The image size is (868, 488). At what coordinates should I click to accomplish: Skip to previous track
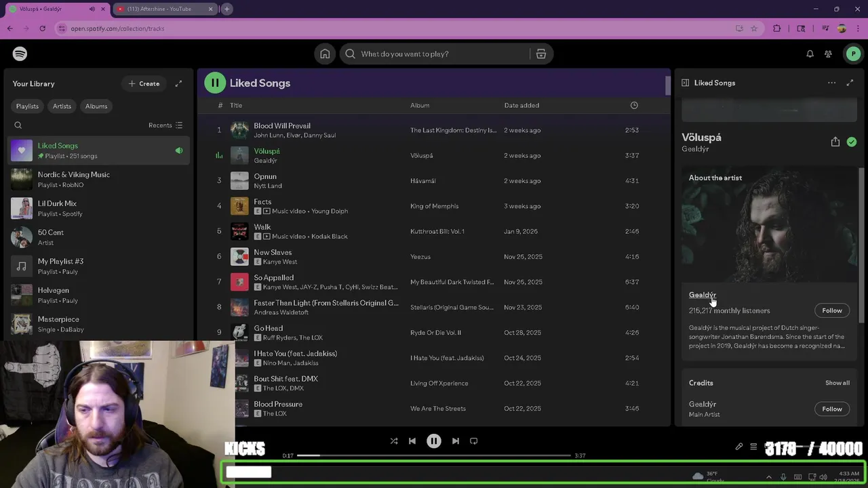click(412, 441)
